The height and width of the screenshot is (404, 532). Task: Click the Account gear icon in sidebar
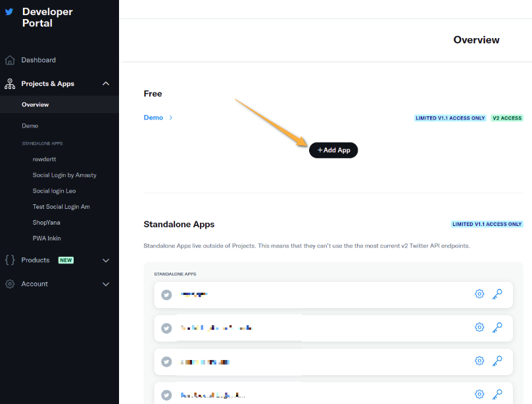[10, 284]
